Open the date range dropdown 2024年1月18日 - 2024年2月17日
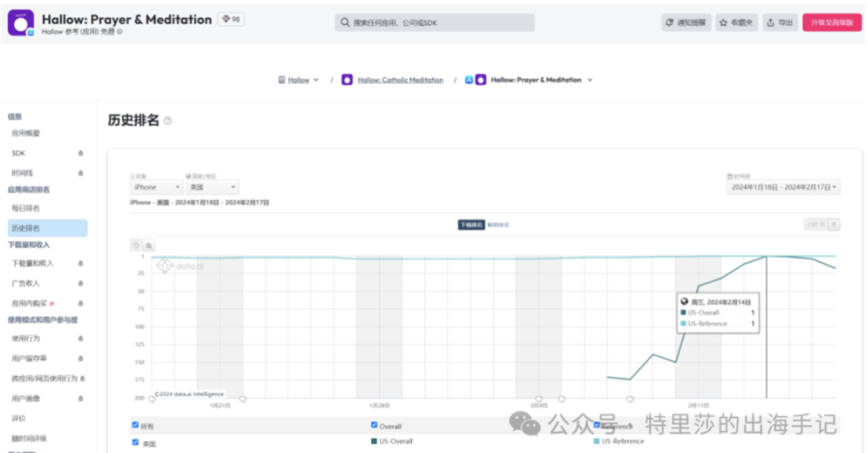Viewport: 868px width, 453px height. (x=783, y=187)
